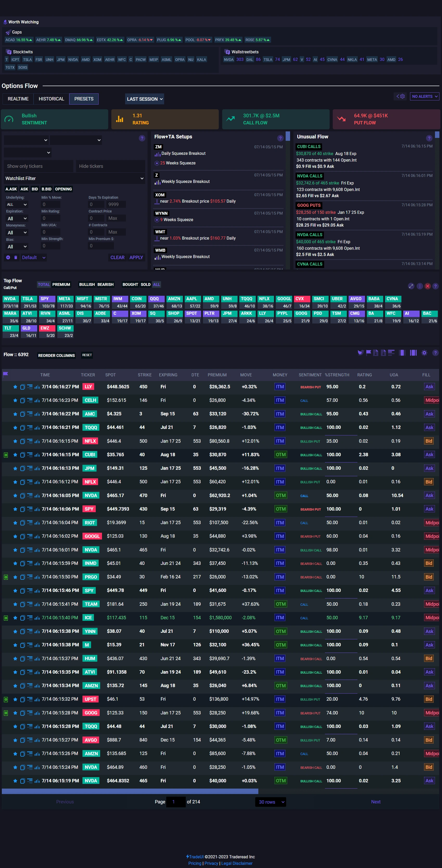Go to the Next page
This screenshot has height=868, width=442.
[376, 802]
